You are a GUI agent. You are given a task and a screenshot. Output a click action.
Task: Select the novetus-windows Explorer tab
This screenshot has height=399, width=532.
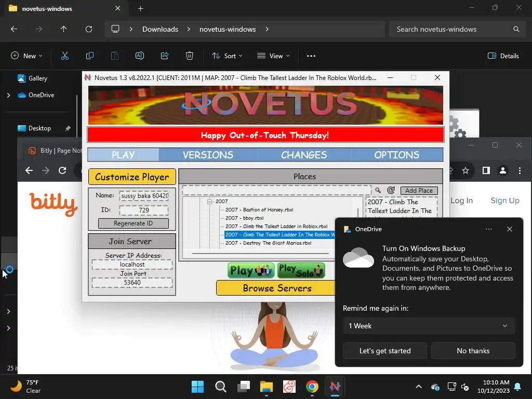pyautogui.click(x=64, y=8)
